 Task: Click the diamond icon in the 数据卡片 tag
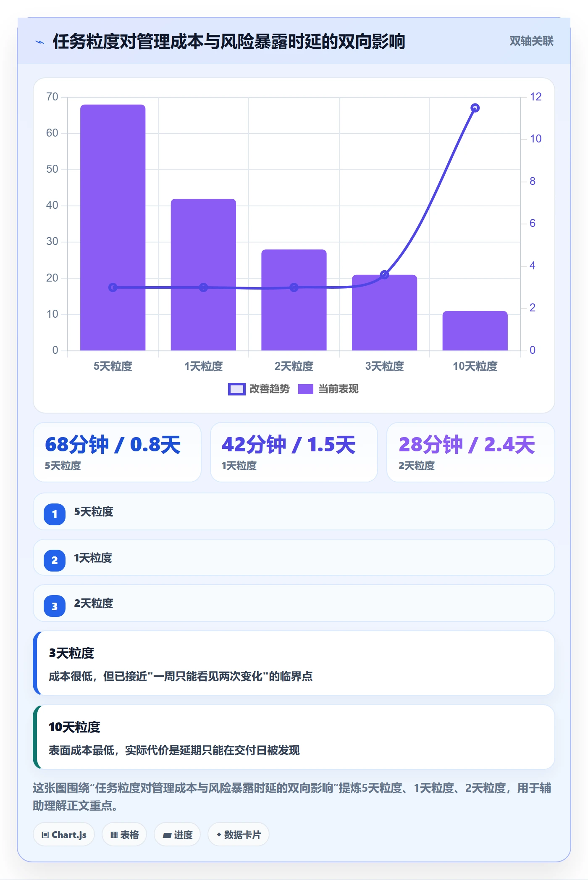[x=219, y=835]
